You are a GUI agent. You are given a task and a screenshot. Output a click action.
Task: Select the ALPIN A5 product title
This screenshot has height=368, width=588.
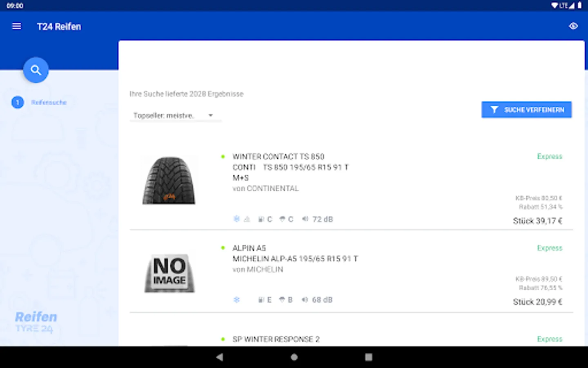pos(249,248)
